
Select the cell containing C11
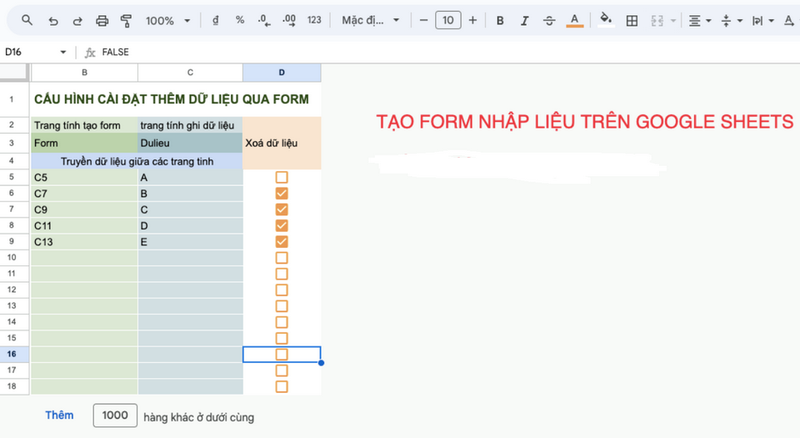coord(85,226)
